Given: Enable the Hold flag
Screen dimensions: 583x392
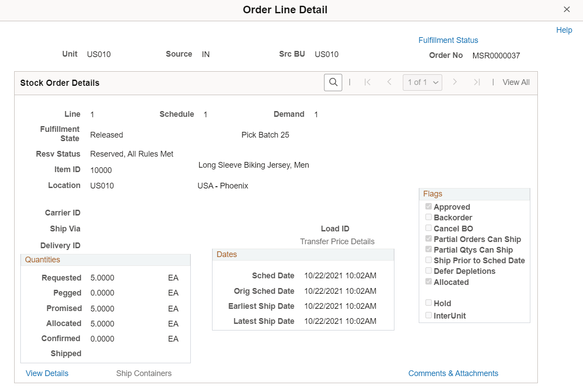Looking at the screenshot, I should coord(428,303).
